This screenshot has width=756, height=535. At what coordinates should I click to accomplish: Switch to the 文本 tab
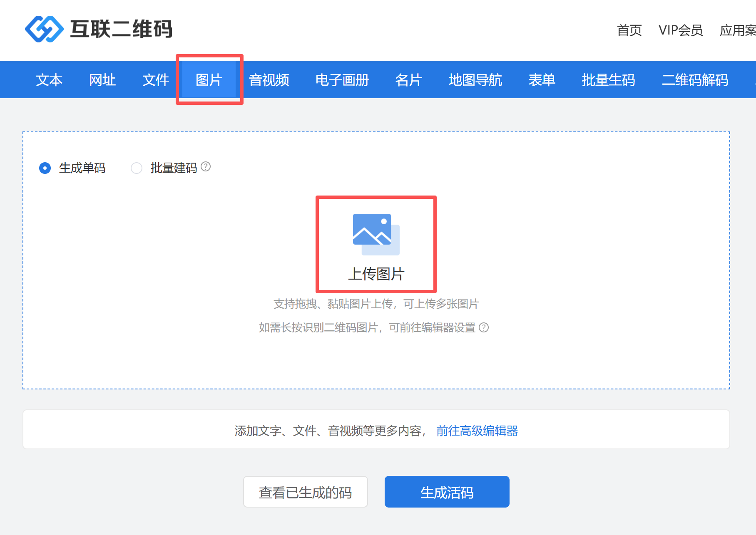[49, 80]
